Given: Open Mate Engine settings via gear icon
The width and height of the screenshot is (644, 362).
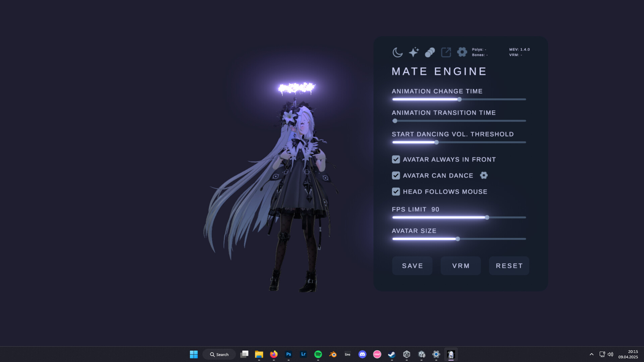Looking at the screenshot, I should [462, 52].
